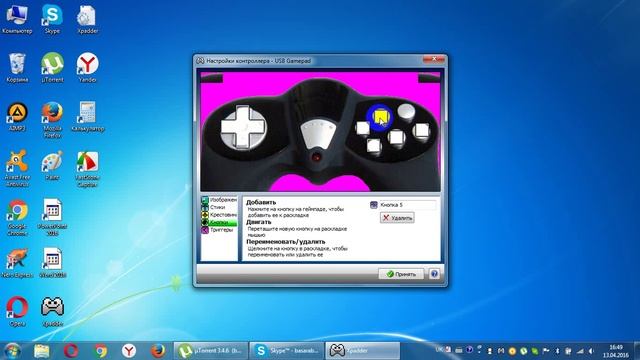Switch to the µTorrent taskbar window
The image size is (640, 360).
coord(211,351)
